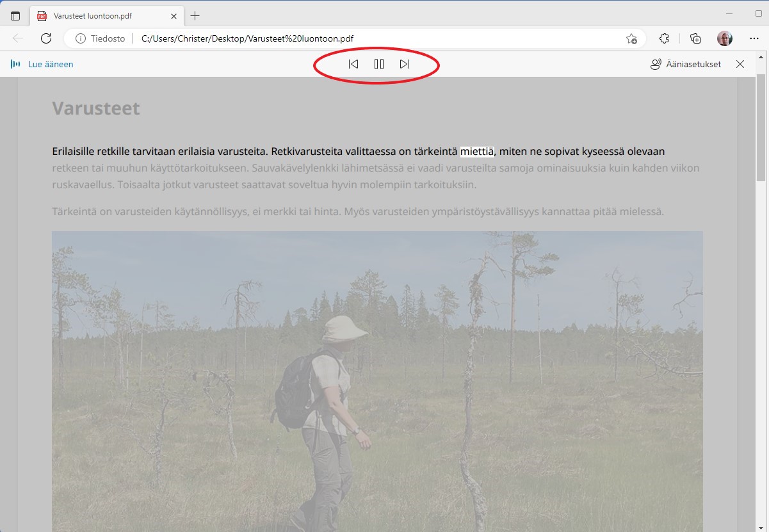Minimize the browser window

tap(731, 13)
